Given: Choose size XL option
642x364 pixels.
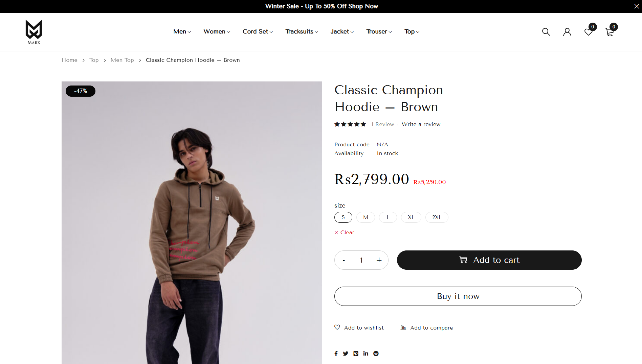Looking at the screenshot, I should click(411, 217).
